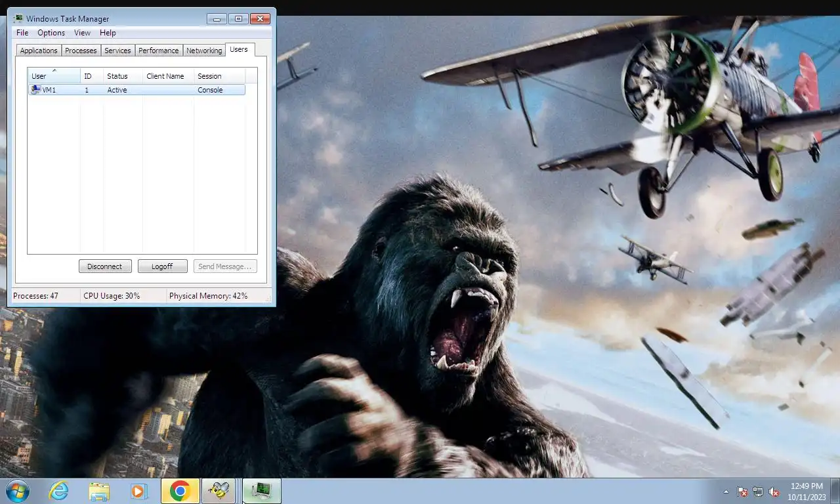Open the View menu

point(83,33)
